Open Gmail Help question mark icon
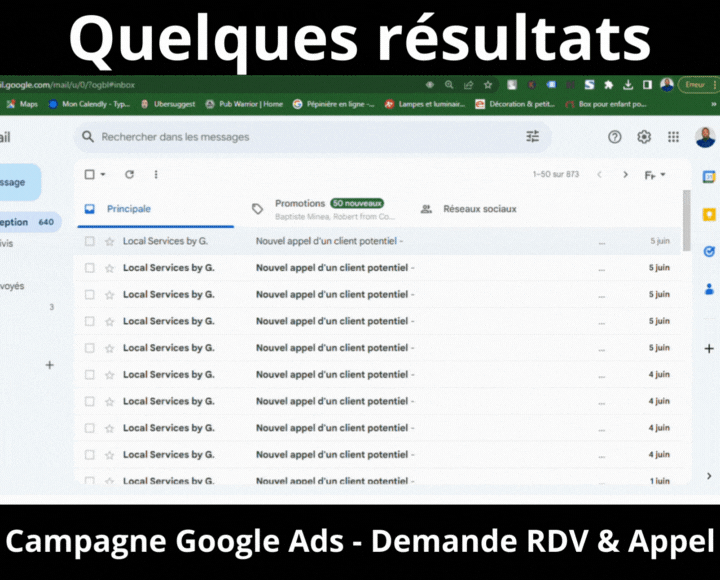This screenshot has height=580, width=720. click(614, 137)
